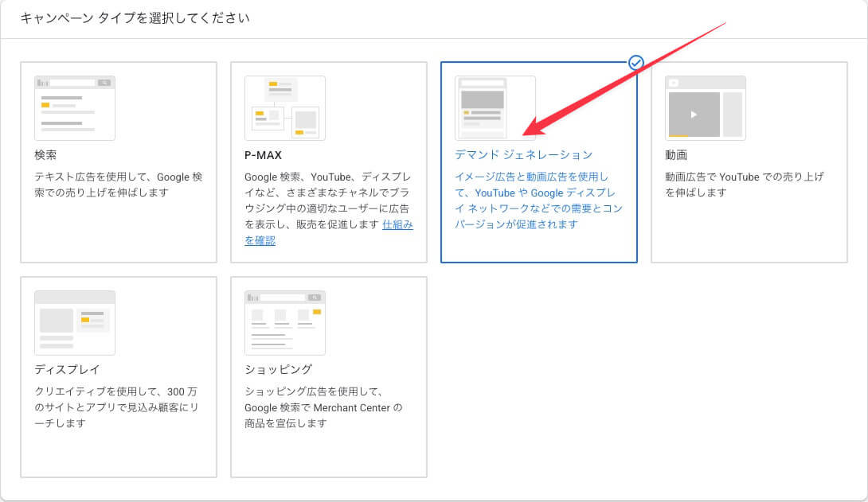
Task: Click the 検索 description about text ads
Action: (x=118, y=185)
